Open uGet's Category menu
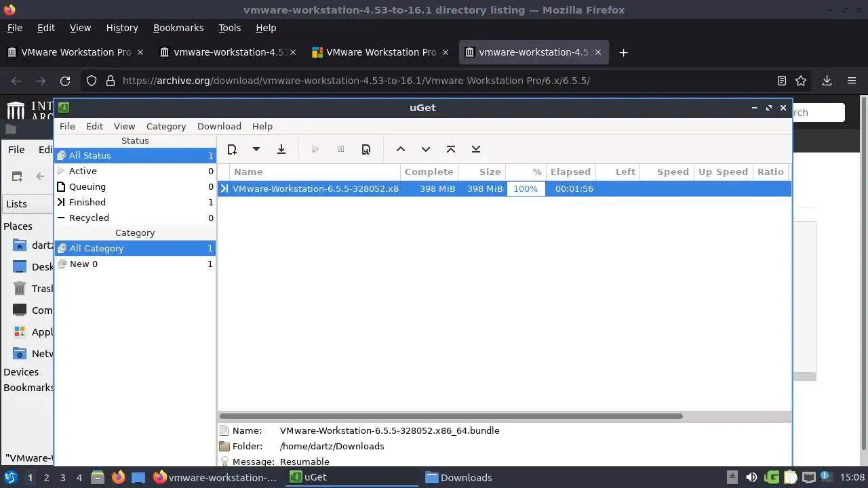 (166, 126)
